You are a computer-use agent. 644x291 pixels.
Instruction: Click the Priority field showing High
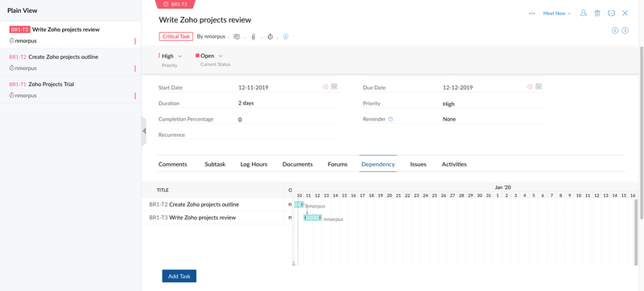[448, 104]
